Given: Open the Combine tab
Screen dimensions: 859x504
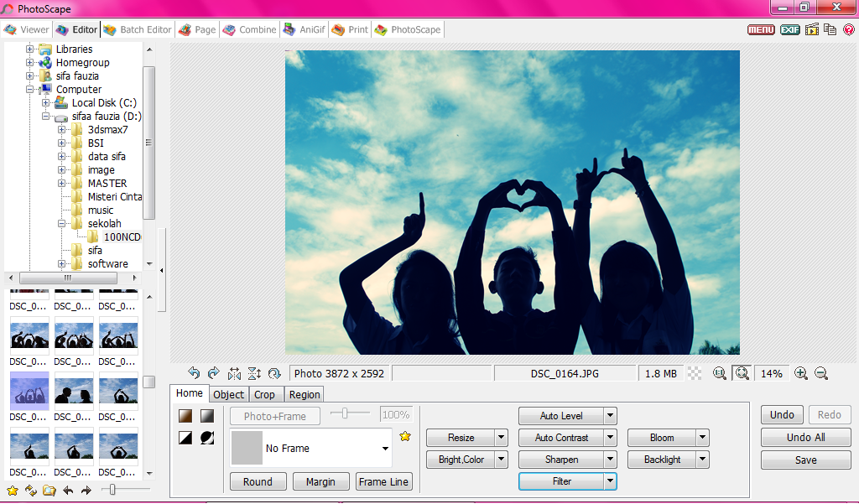Looking at the screenshot, I should tap(249, 29).
